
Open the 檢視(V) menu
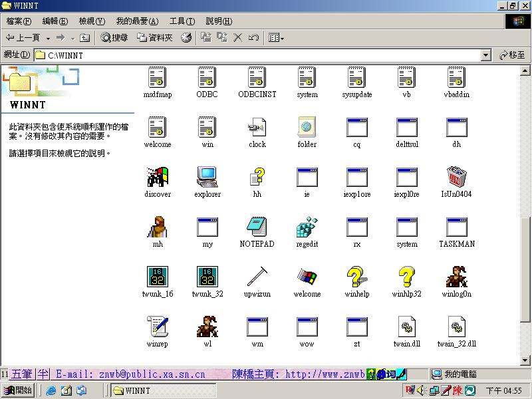[92, 21]
